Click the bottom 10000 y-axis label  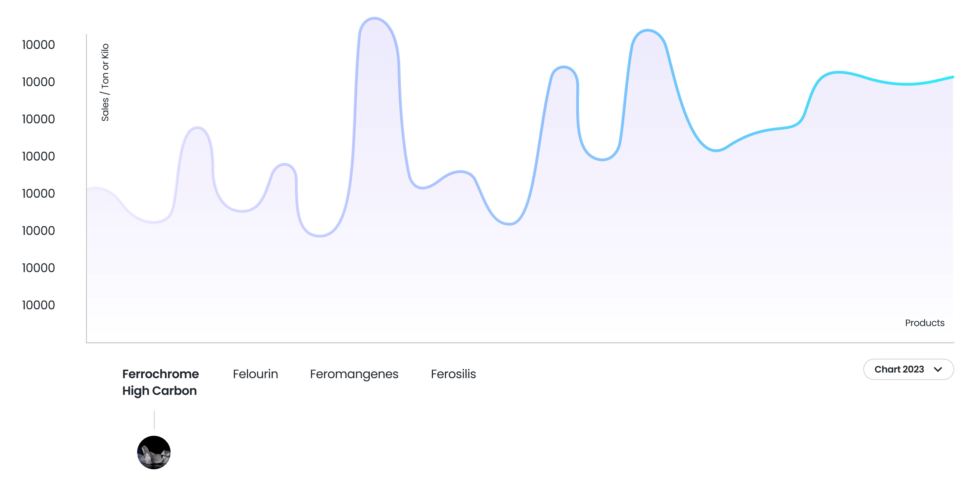pos(39,305)
